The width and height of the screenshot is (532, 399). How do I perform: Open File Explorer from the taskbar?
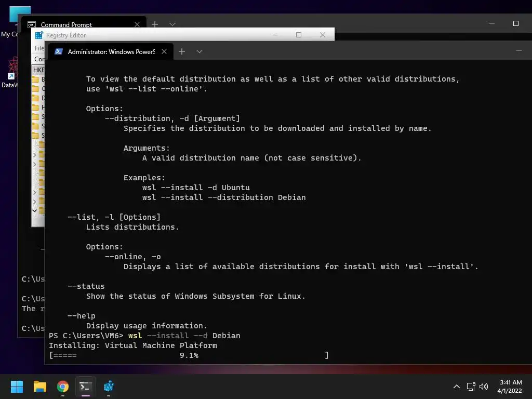[39, 387]
